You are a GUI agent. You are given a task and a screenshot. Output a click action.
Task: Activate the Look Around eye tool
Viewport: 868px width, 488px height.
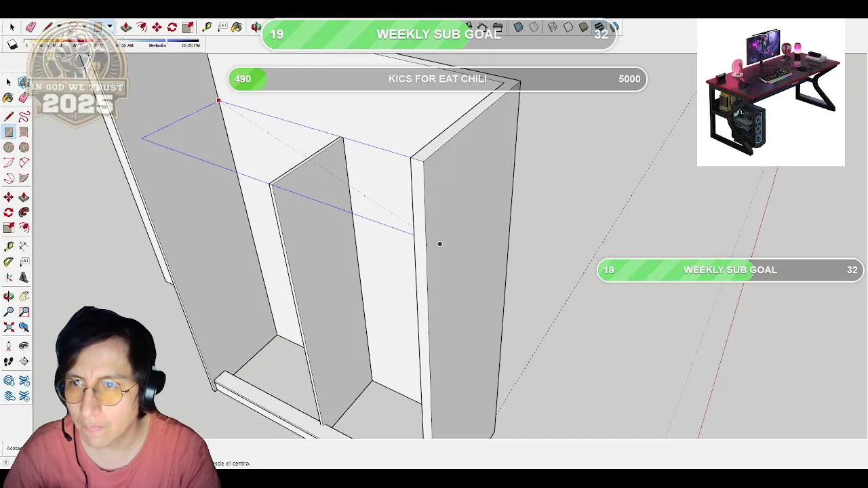(24, 346)
